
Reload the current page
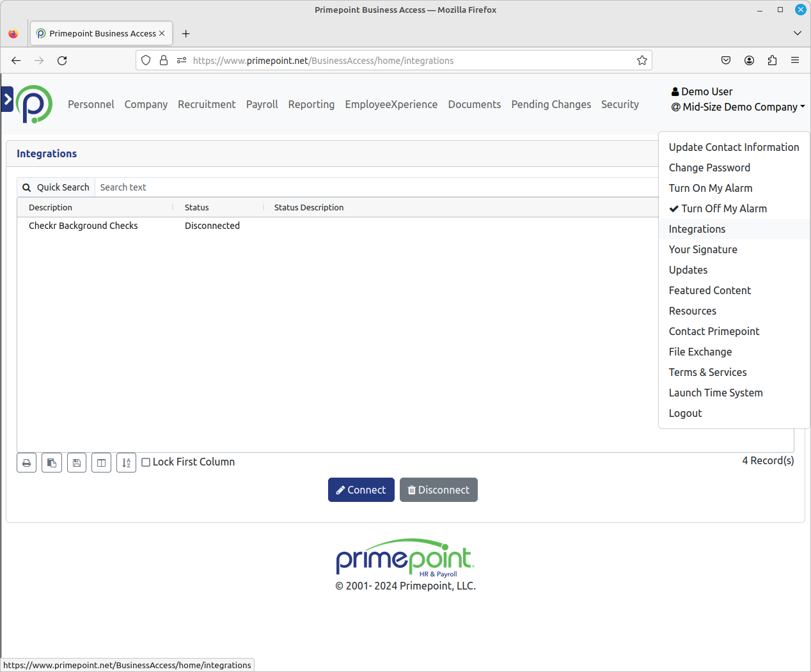62,60
